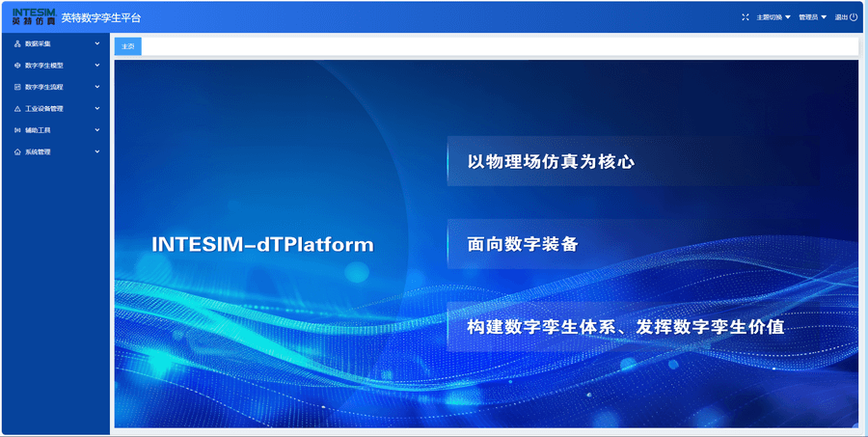Screen dimensions: 868x437
Task: Click the 数字孪生模型 sidebar icon
Action: (17, 66)
